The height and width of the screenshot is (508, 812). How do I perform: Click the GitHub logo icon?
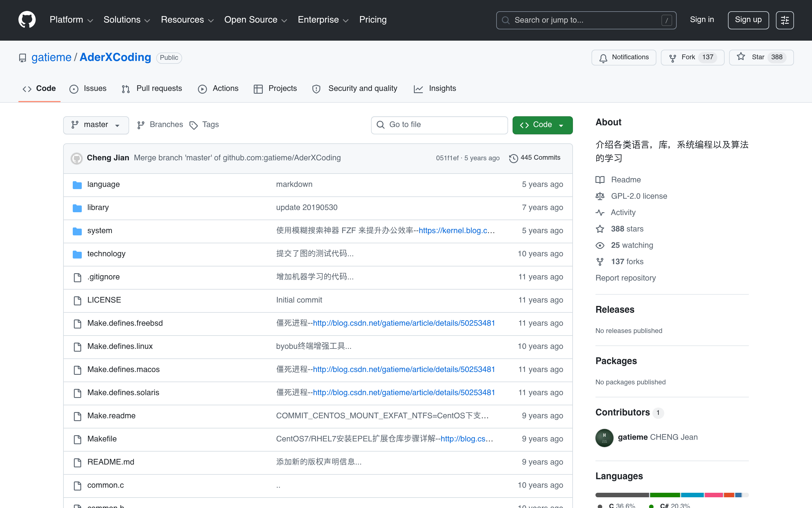(x=27, y=20)
